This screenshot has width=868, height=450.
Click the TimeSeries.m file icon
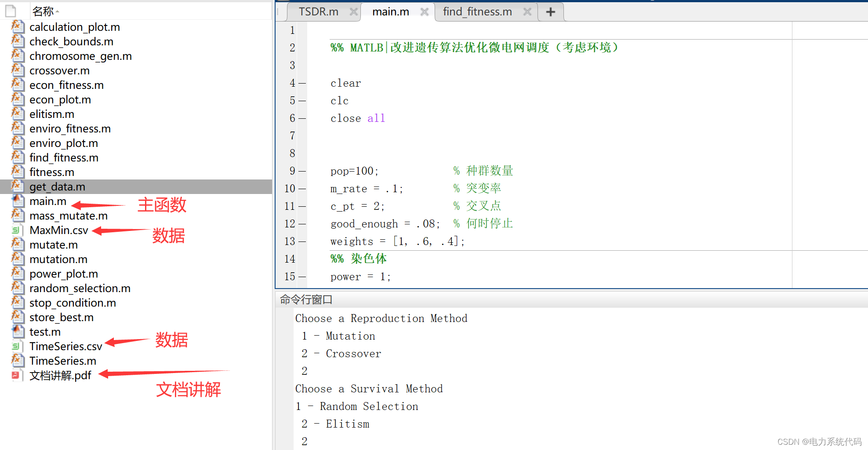[x=18, y=361]
